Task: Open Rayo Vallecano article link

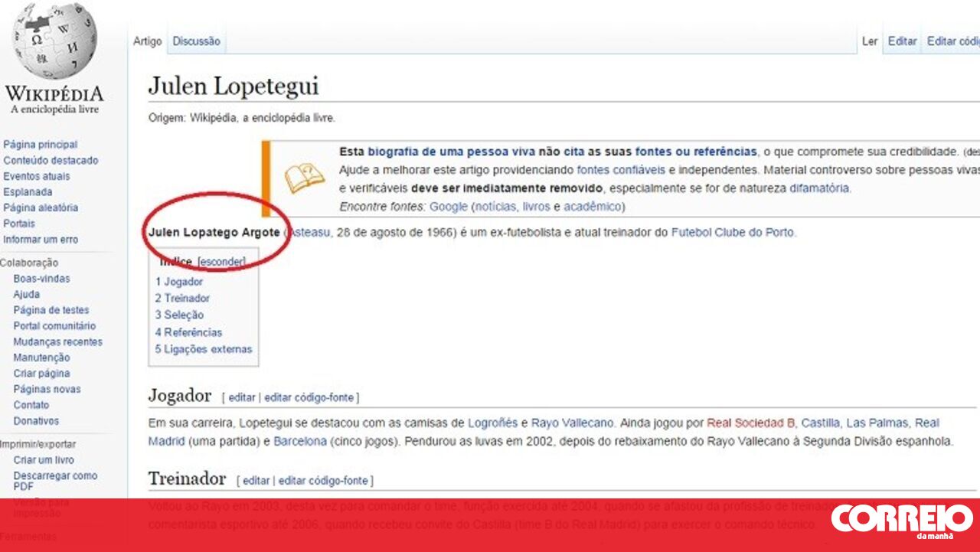Action: [573, 423]
